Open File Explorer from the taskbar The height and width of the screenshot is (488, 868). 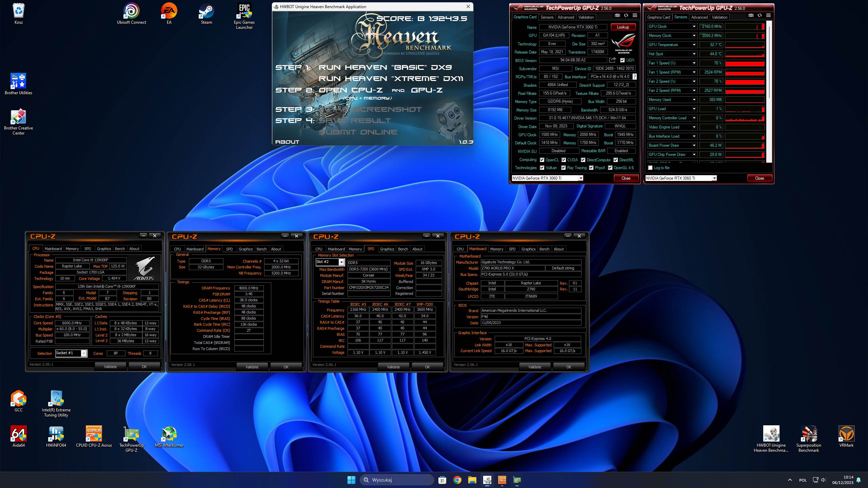point(472,480)
